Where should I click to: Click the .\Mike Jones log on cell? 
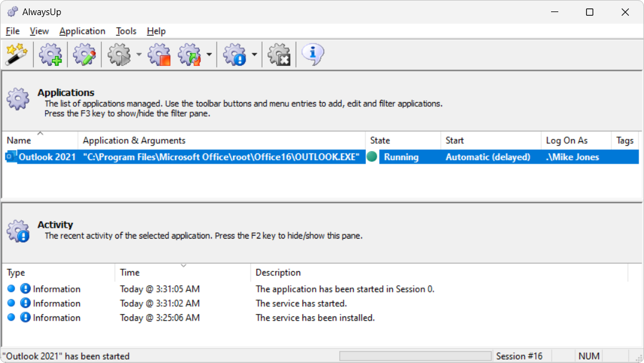573,157
